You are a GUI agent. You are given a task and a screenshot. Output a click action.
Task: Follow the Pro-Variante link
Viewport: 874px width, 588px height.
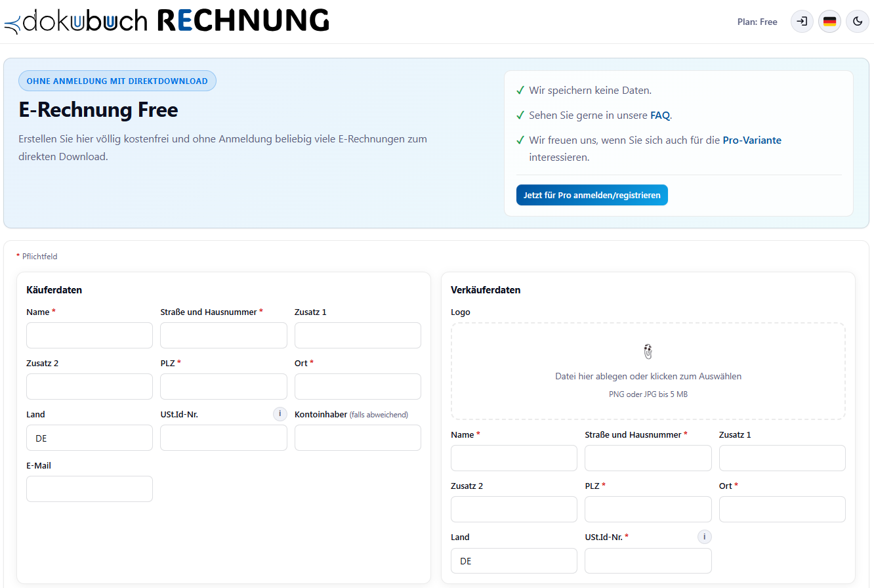[x=752, y=140]
